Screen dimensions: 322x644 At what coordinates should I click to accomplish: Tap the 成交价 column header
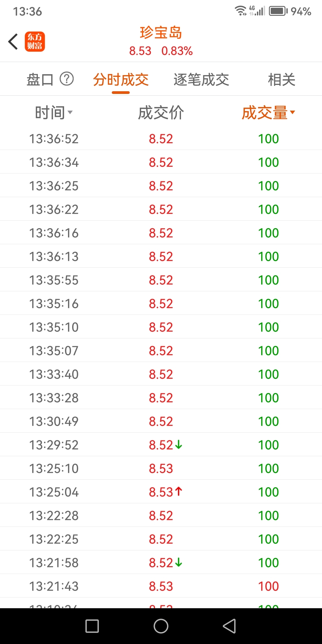coord(161,113)
